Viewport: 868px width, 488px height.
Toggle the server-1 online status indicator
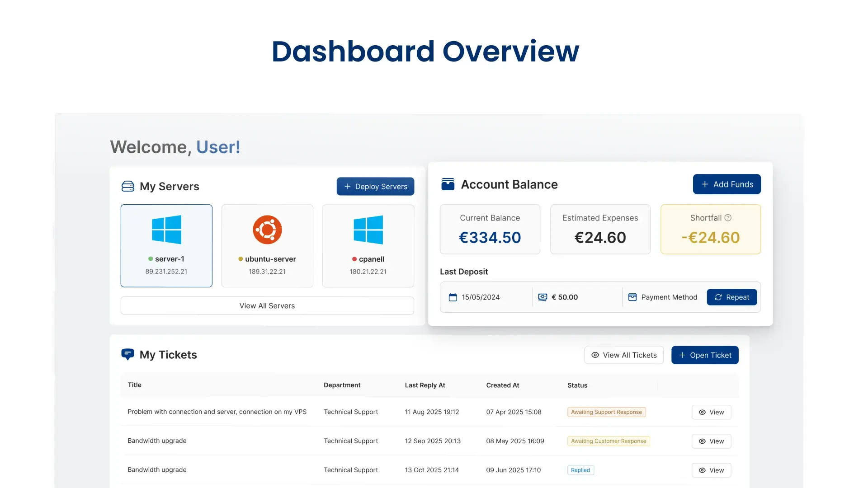point(151,259)
